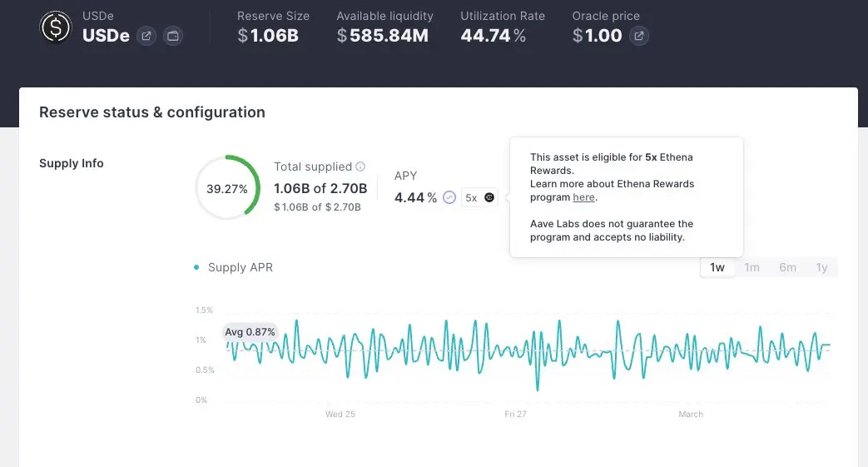Click the $1.06B of $2.70B dollar text
This screenshot has width=868, height=467.
(x=317, y=206)
